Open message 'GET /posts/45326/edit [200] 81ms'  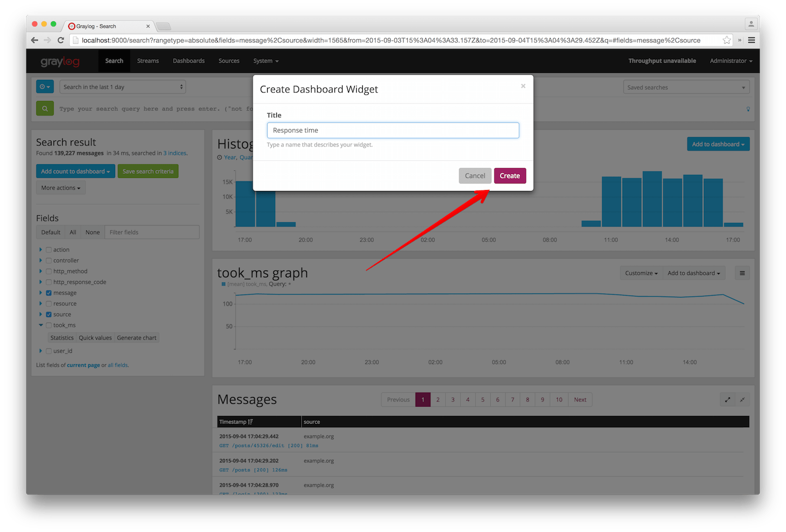click(x=269, y=446)
